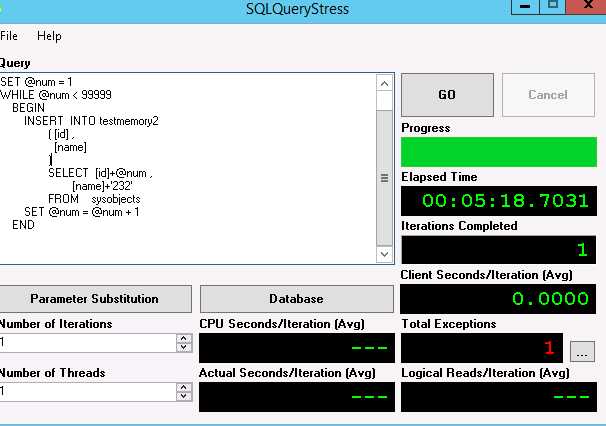Click the Logical Reads/Iteration display

(499, 397)
